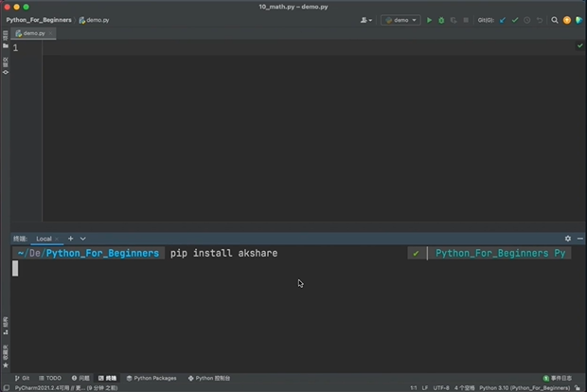This screenshot has width=587, height=392.
Task: Click the Git rollback undo arrow
Action: coord(540,20)
